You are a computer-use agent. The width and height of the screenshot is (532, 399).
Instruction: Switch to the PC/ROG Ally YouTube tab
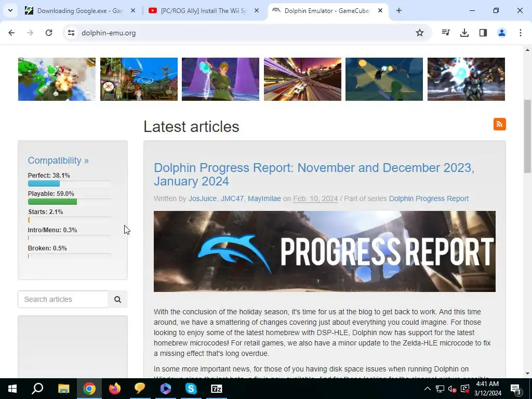pyautogui.click(x=204, y=10)
